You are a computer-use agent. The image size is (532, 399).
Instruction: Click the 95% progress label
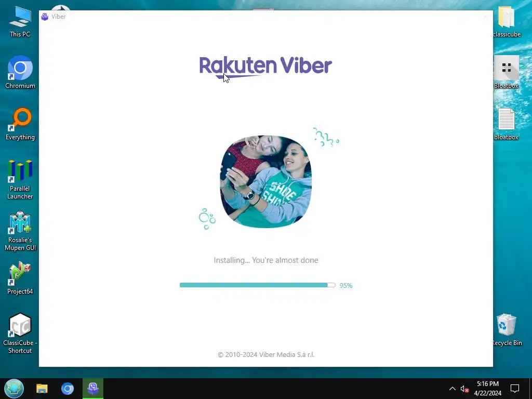[345, 286]
